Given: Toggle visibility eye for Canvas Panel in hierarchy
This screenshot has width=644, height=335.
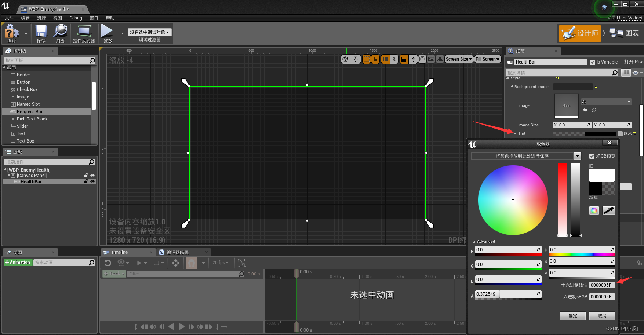Looking at the screenshot, I should point(92,176).
